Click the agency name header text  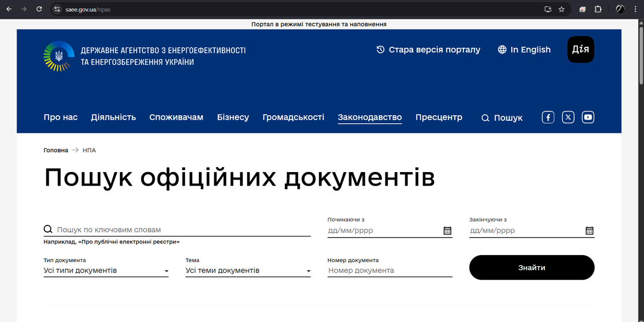163,56
